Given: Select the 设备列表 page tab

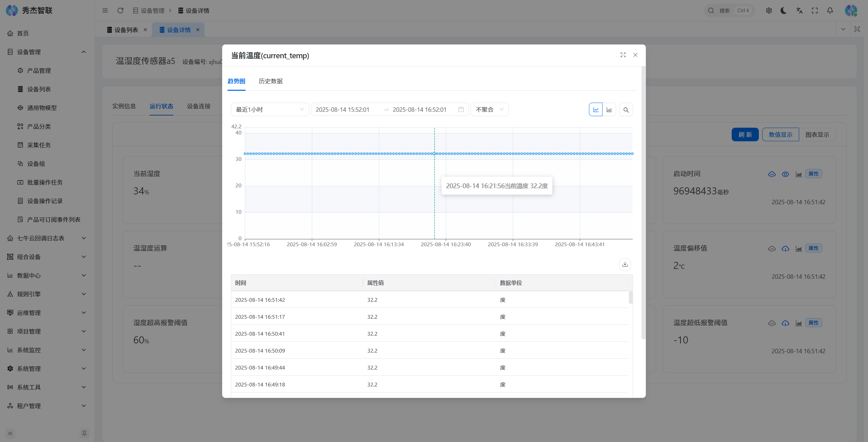Looking at the screenshot, I should click(126, 30).
